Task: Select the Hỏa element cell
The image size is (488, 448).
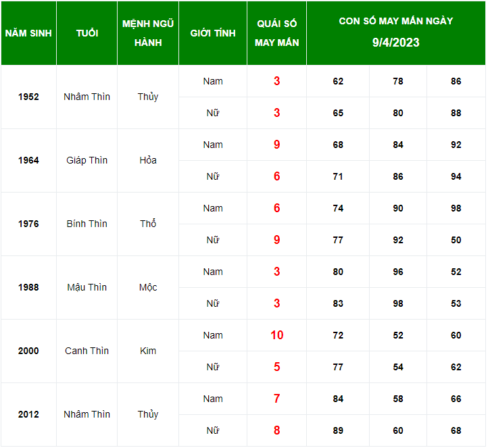Action: pyautogui.click(x=148, y=160)
